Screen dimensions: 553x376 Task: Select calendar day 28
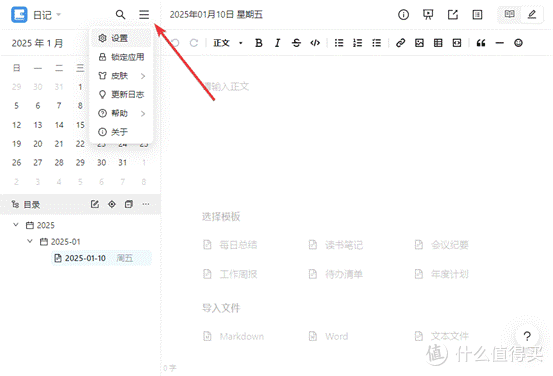(59, 162)
